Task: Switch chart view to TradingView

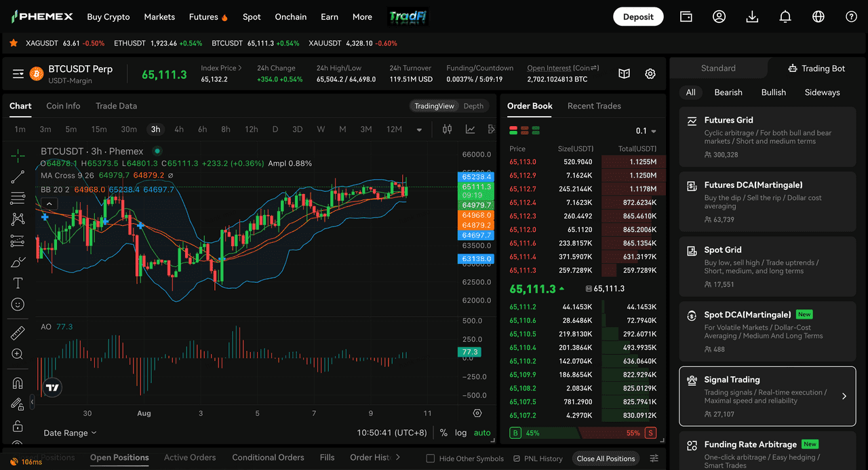Action: 434,106
